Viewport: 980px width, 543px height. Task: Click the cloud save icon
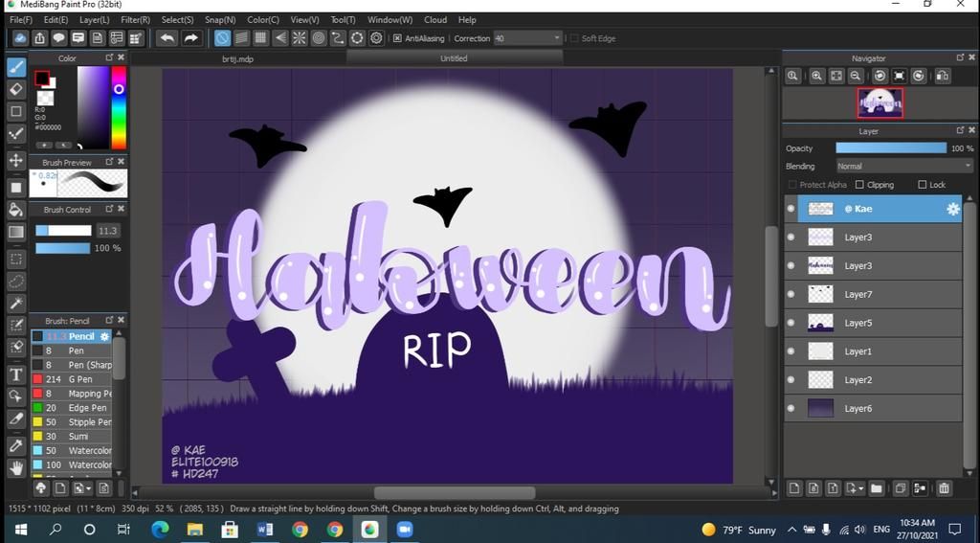coord(20,38)
